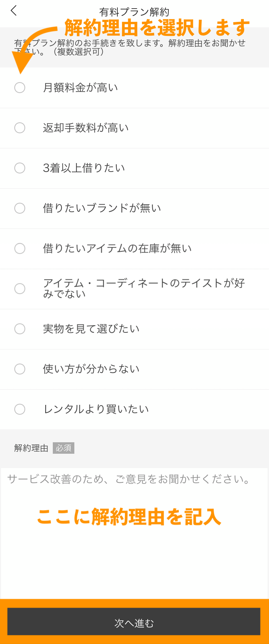Tap the 3着以上借りたい label text
Screen dimensions: 269x644
pos(84,168)
